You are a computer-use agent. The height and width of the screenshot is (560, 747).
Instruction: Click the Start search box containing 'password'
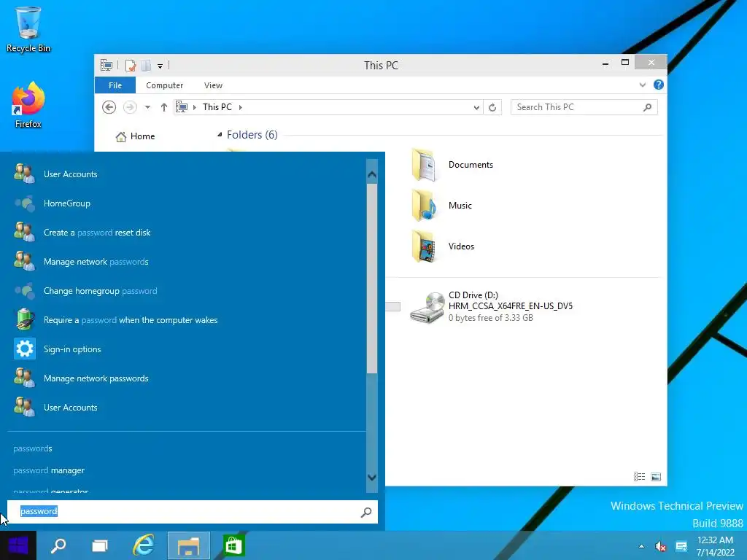coord(193,512)
